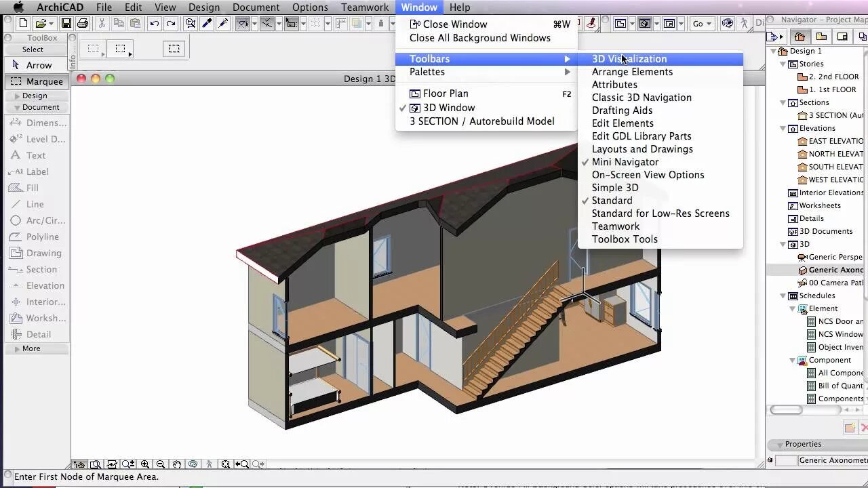868x488 pixels.
Task: Click the Zoom Out magnifier icon
Action: [161, 465]
